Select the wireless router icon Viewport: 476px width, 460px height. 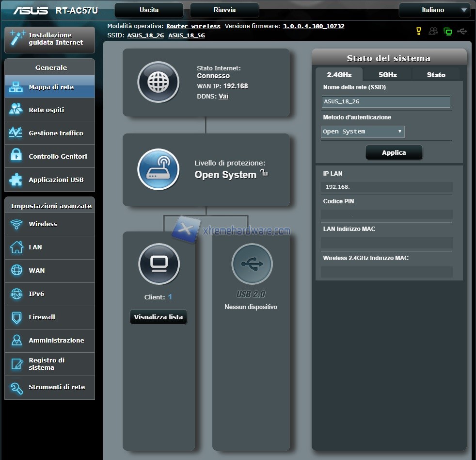coord(158,169)
